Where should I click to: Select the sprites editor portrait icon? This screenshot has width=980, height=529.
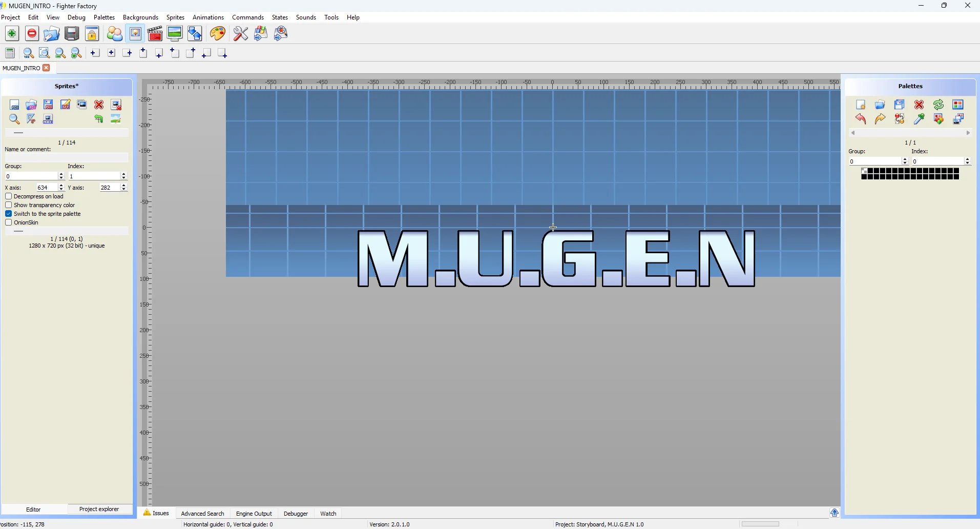[x=136, y=34]
